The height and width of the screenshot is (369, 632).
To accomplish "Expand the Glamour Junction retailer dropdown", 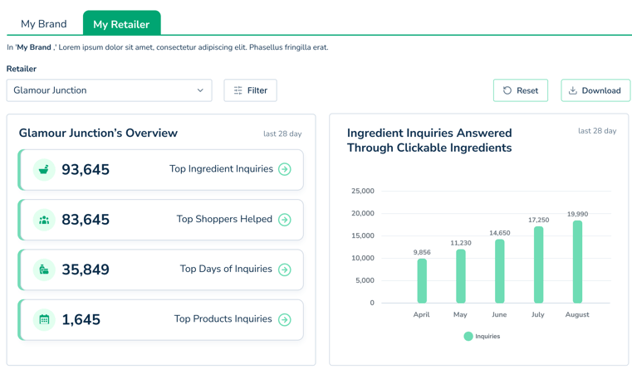I will [109, 90].
